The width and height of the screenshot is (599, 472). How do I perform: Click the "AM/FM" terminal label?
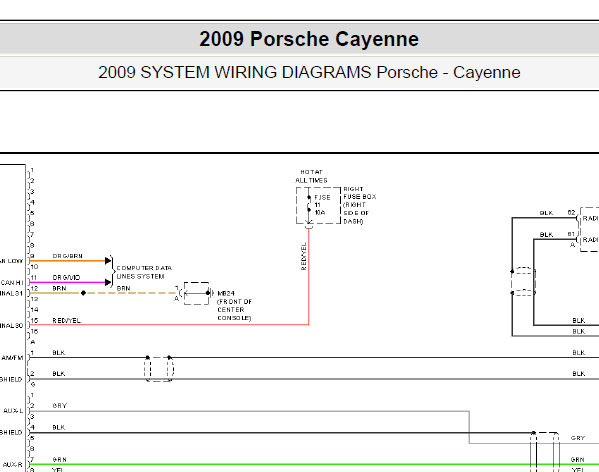(x=12, y=358)
